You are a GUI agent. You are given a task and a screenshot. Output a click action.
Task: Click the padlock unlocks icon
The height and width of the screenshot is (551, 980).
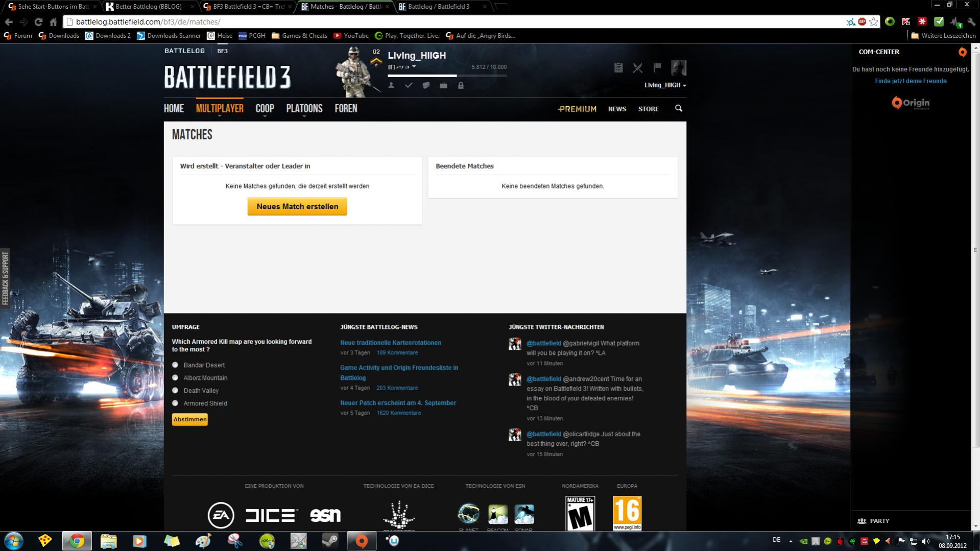pyautogui.click(x=461, y=85)
